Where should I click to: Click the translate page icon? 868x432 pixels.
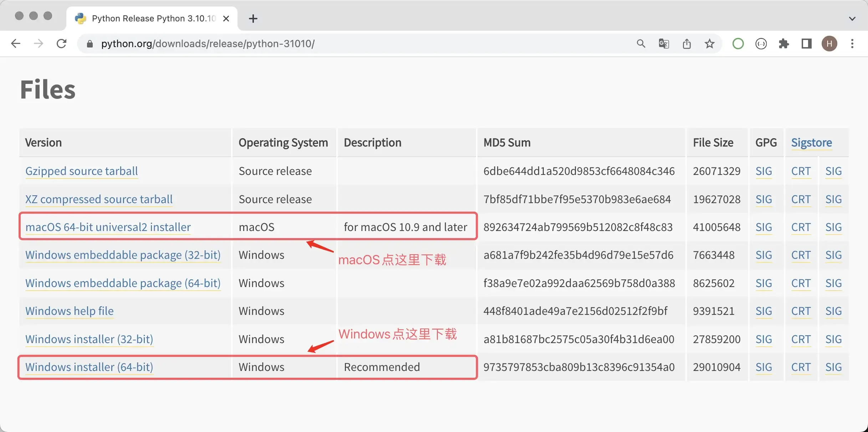pos(664,44)
